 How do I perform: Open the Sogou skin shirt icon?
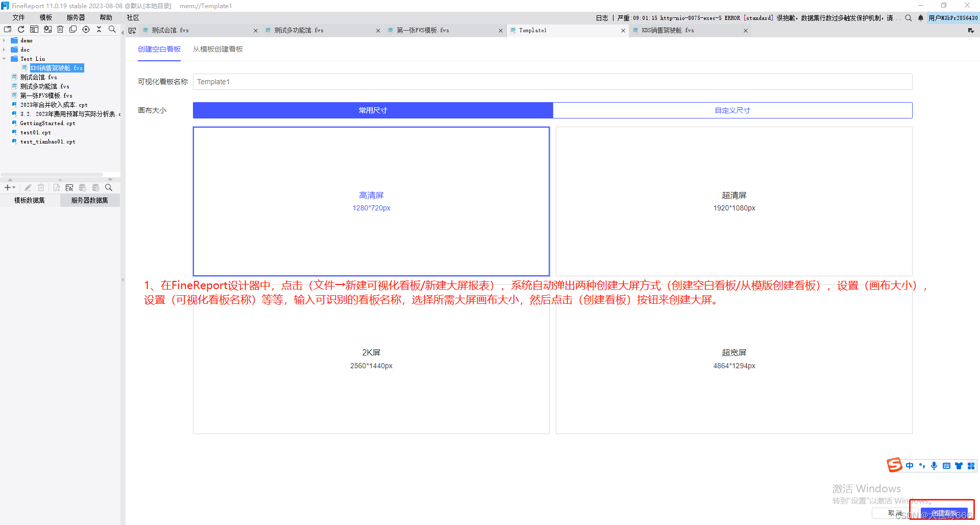click(959, 466)
